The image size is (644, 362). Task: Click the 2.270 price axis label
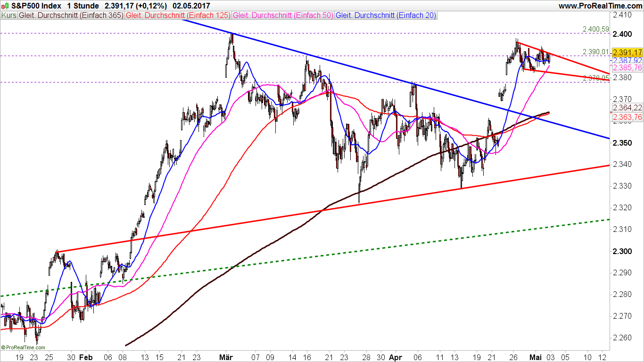point(622,316)
